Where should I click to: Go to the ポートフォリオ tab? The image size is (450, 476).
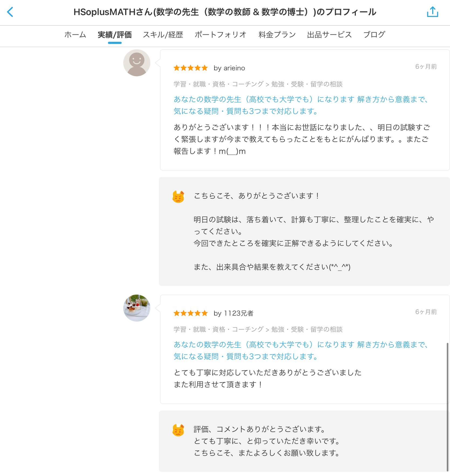pos(221,35)
